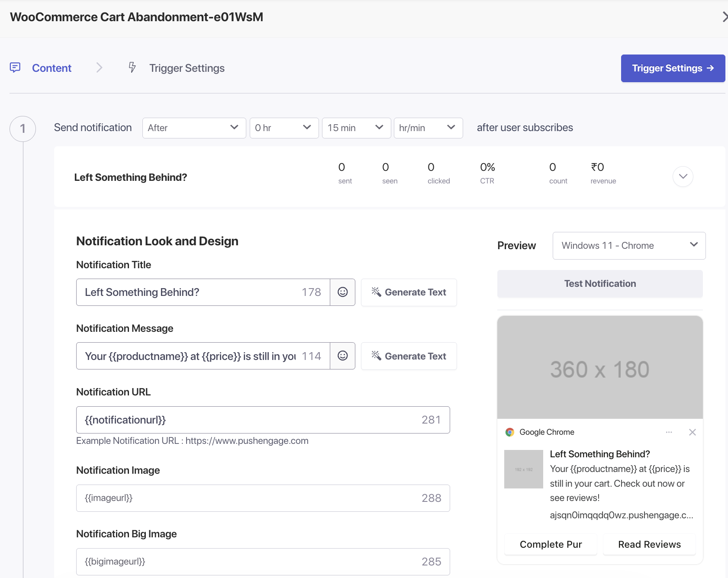Open the 15 min dropdown

(356, 128)
